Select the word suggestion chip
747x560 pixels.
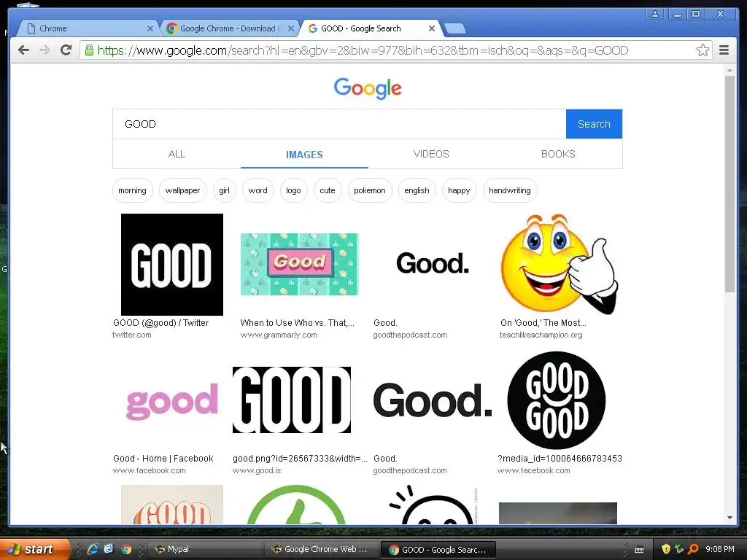tap(258, 190)
